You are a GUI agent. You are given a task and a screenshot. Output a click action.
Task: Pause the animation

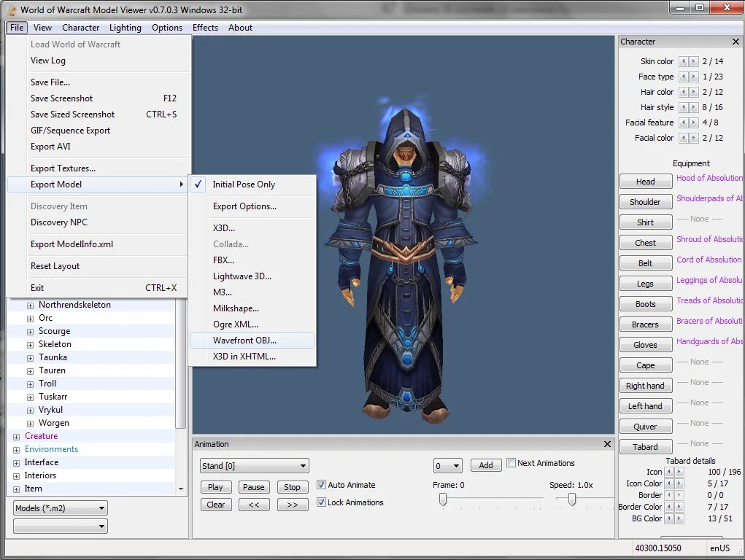point(254,487)
